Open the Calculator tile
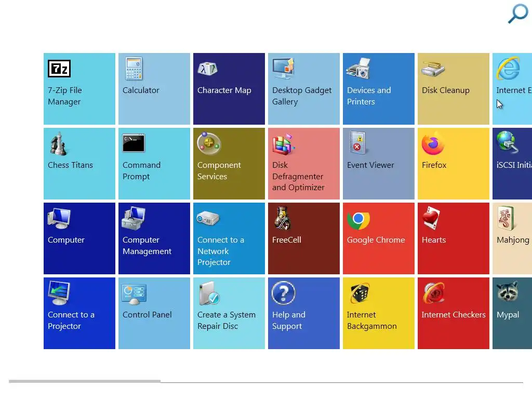Screen dimensions: 532x399 tap(154, 89)
